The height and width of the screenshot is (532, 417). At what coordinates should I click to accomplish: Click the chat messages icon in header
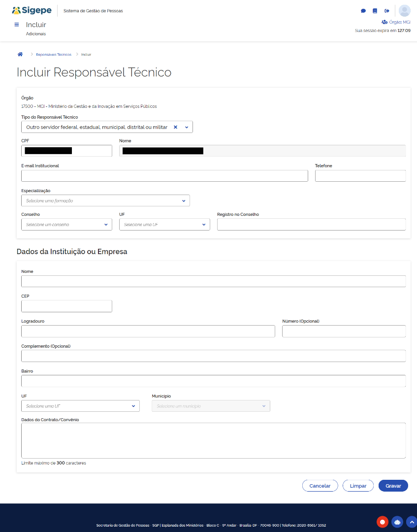pyautogui.click(x=363, y=11)
